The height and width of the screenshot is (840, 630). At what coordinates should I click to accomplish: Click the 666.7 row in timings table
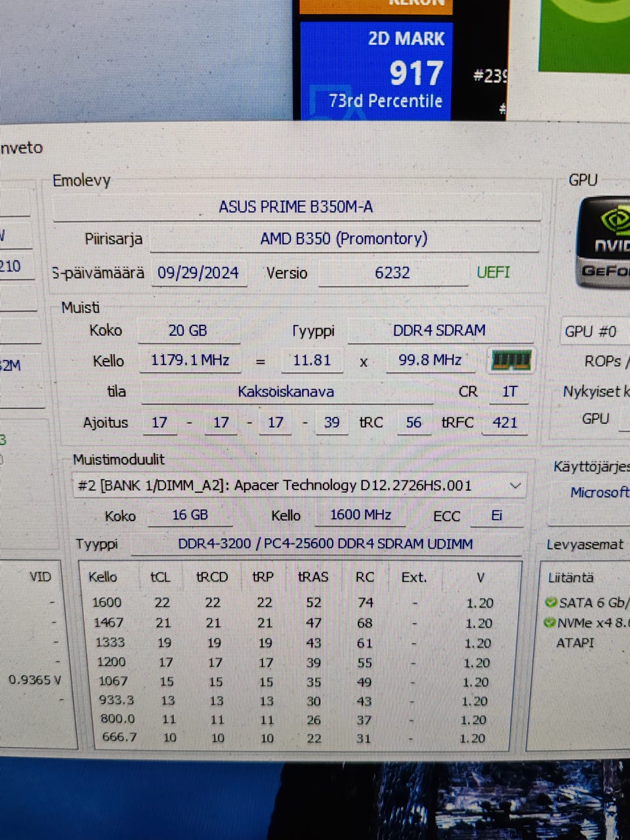tap(293, 738)
